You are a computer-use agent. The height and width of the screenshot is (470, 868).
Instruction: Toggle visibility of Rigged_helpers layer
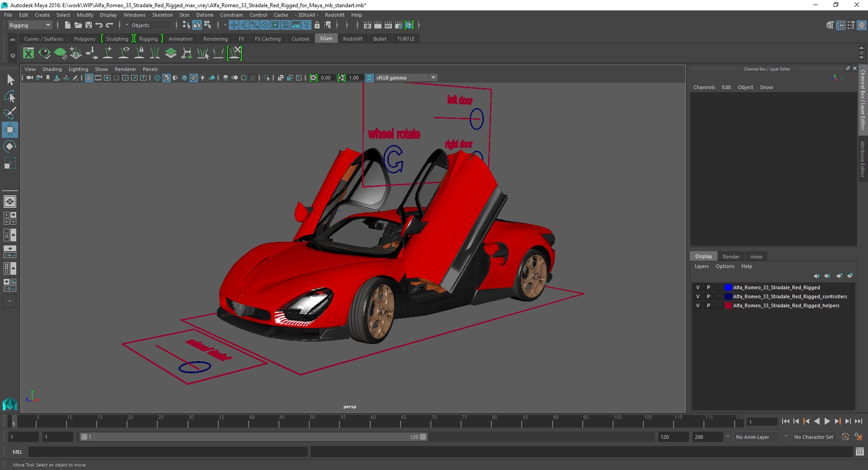(x=698, y=305)
